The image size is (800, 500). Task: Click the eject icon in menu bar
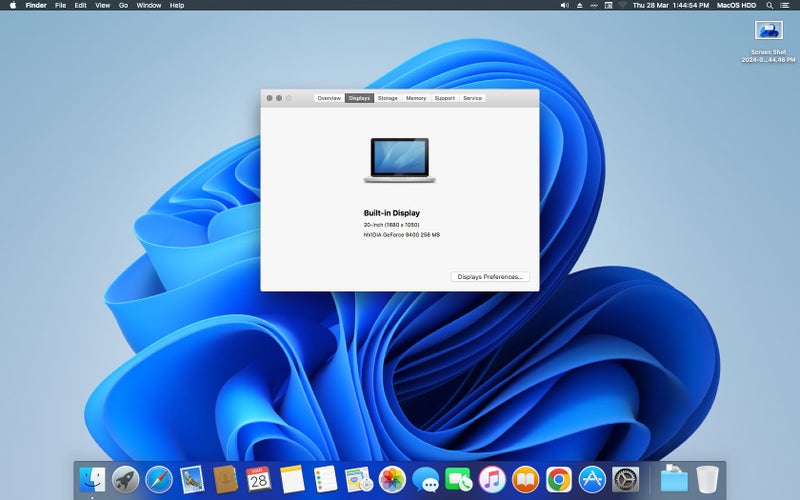coord(580,5)
